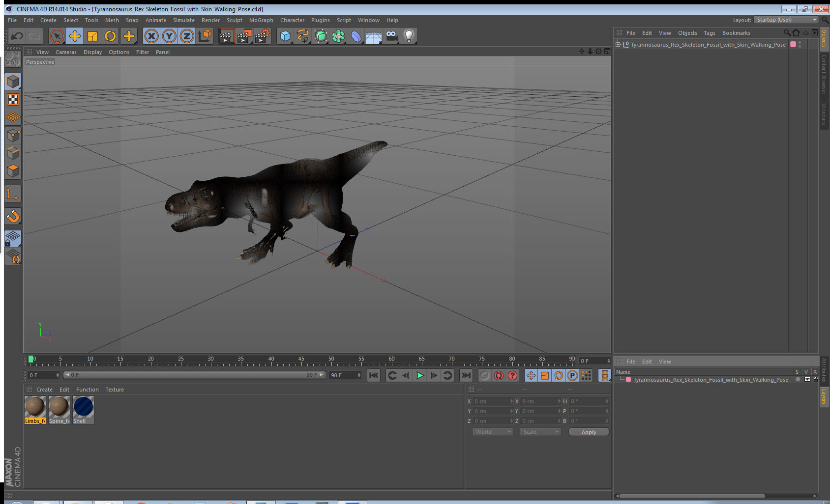Open the Sculpt menu
Screen dimensions: 830x504
pos(235,20)
